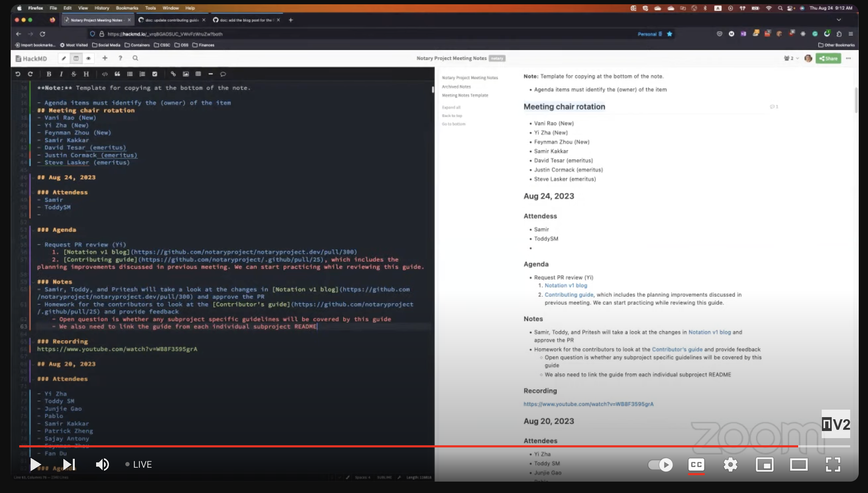Insert code block icon
The image size is (868, 493).
(x=105, y=74)
